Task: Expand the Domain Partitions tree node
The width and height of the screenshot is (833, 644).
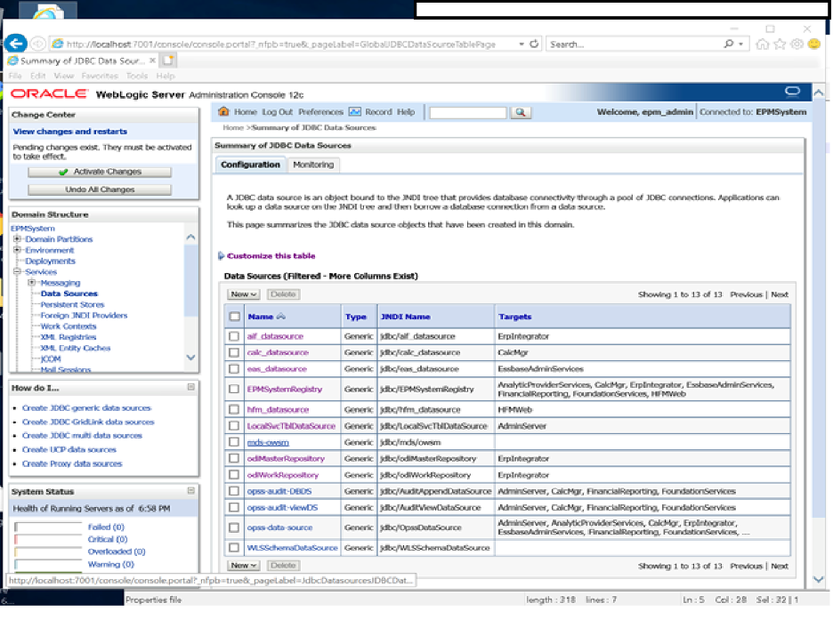Action: coord(18,239)
